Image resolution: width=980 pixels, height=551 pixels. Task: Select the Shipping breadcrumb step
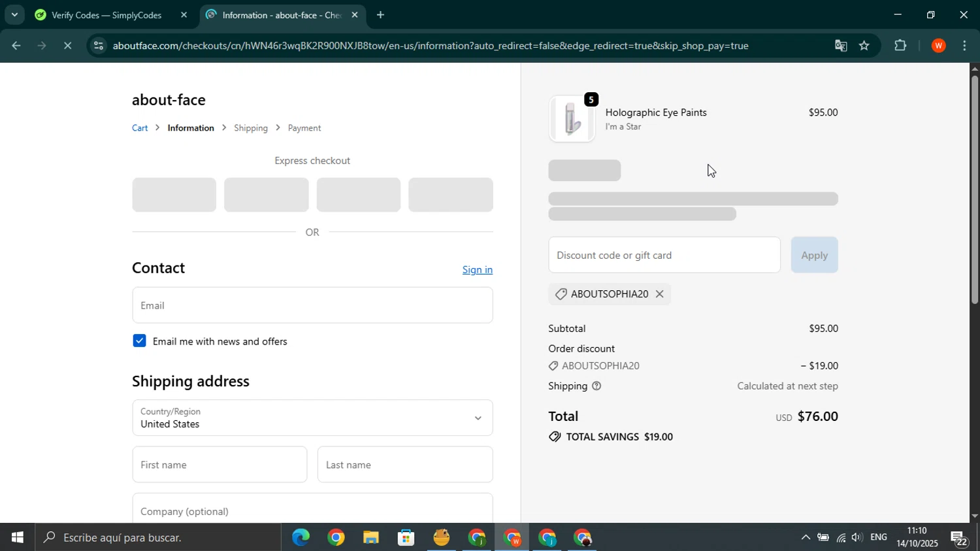(x=251, y=128)
